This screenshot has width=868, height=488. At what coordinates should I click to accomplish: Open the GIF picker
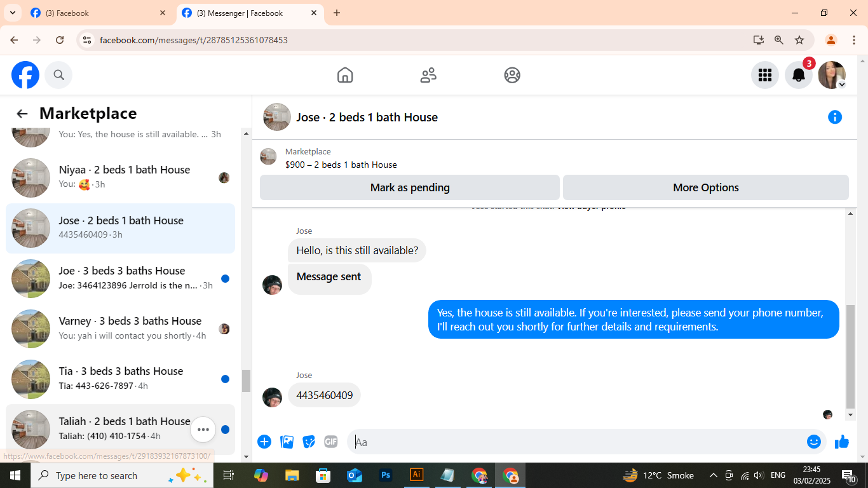331,442
